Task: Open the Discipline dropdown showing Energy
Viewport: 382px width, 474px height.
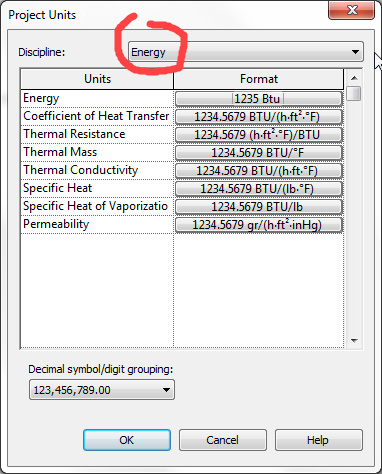Action: (246, 52)
